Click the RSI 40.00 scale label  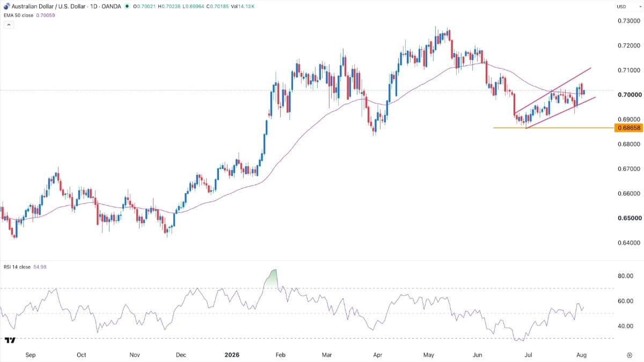626,326
